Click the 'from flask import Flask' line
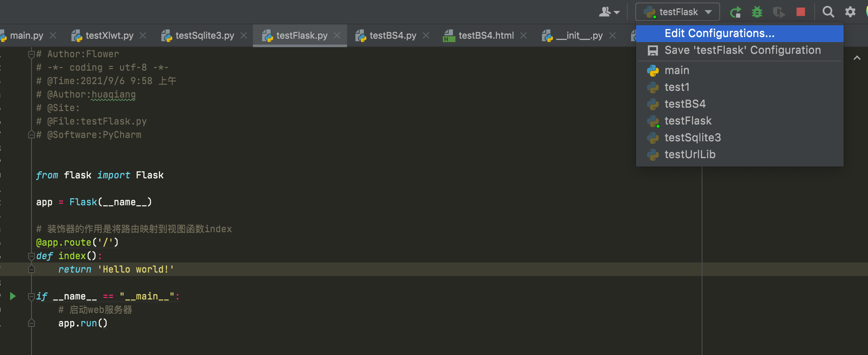 tap(100, 175)
